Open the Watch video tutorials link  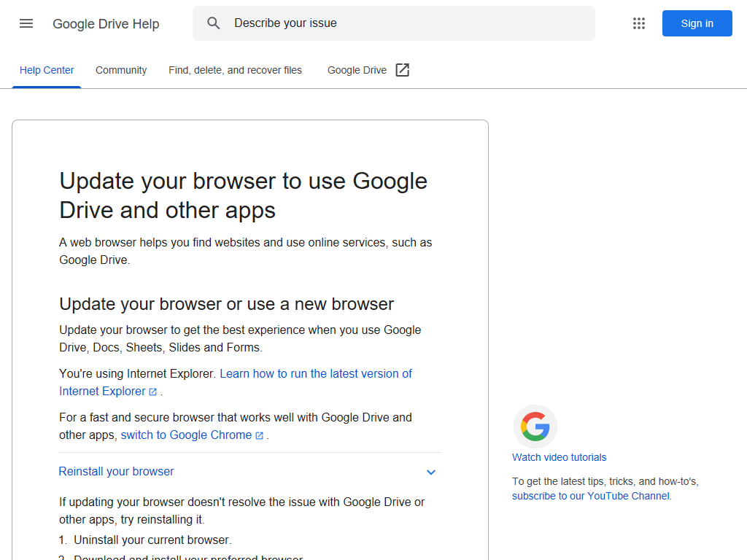coord(560,457)
